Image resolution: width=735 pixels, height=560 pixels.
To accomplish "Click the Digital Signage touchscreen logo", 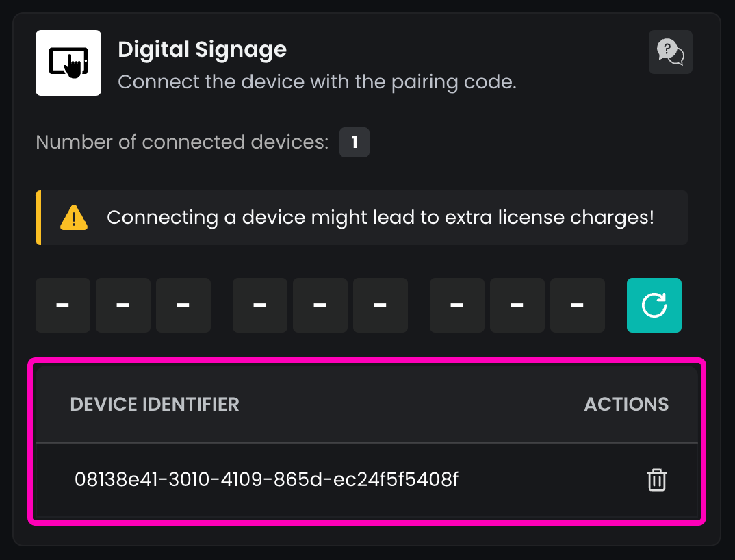I will 68,63.
